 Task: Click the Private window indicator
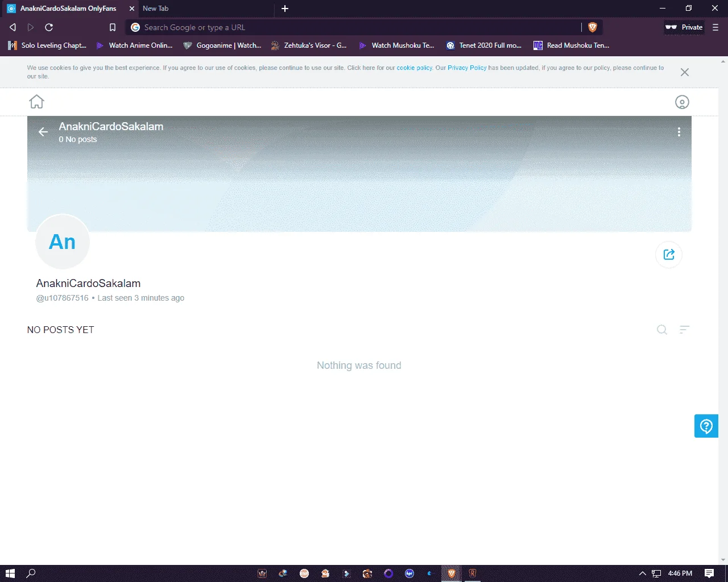pos(684,27)
